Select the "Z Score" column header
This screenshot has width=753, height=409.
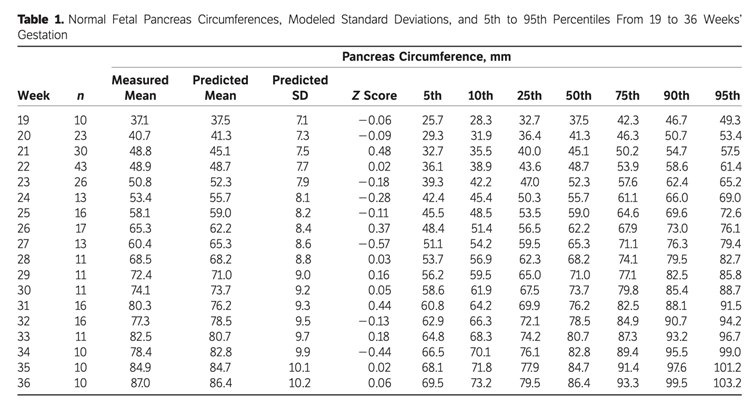(374, 96)
